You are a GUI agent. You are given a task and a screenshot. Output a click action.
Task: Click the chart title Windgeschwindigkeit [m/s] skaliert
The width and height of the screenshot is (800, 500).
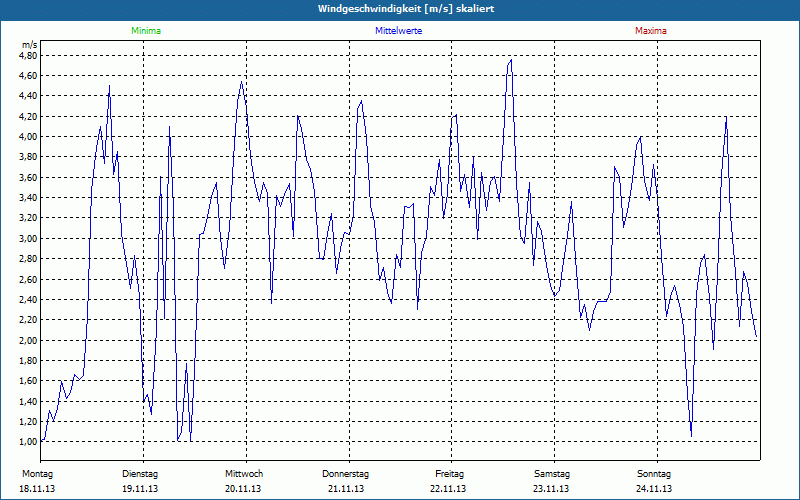(x=406, y=9)
